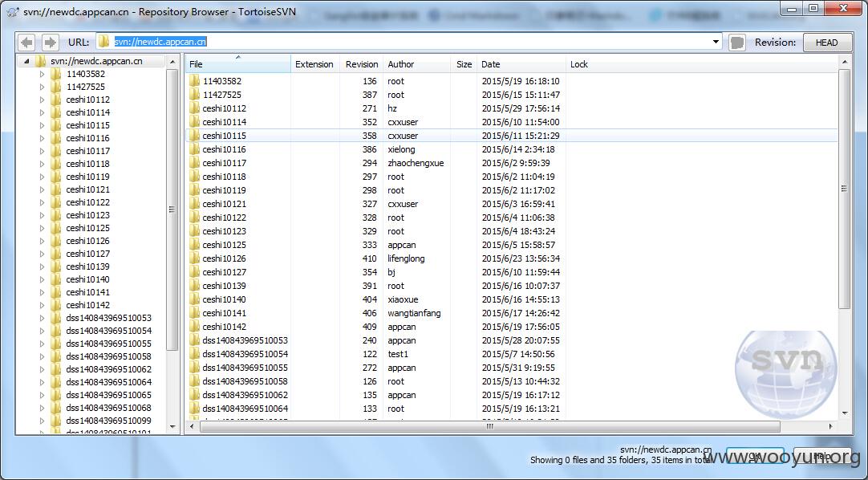Click the author name wangtianfang
This screenshot has width=868, height=480.
point(414,313)
